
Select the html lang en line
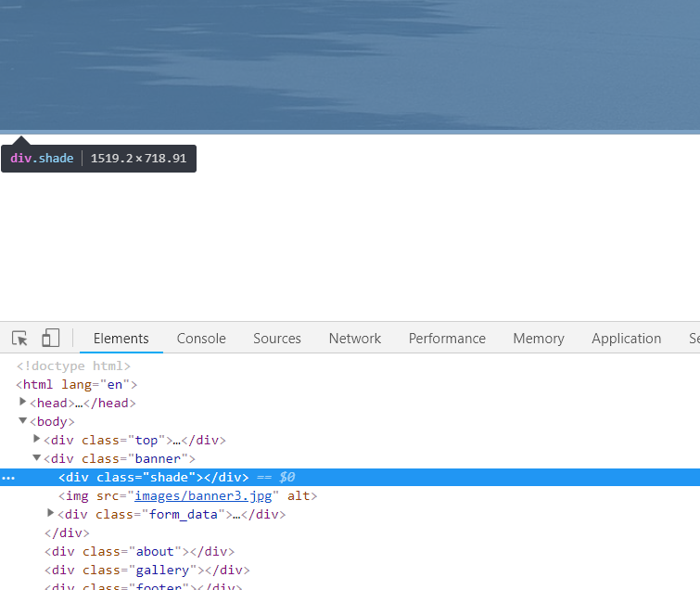click(x=76, y=385)
